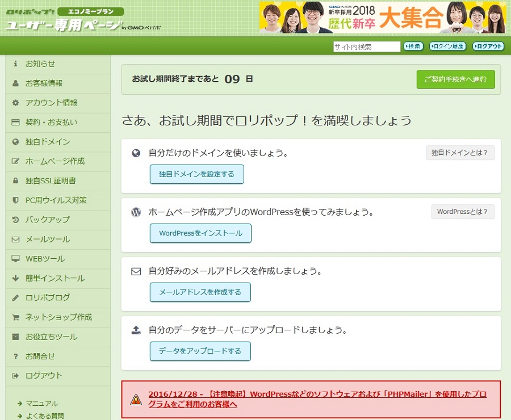Click the gear icon beside アカウント情報

pyautogui.click(x=15, y=103)
